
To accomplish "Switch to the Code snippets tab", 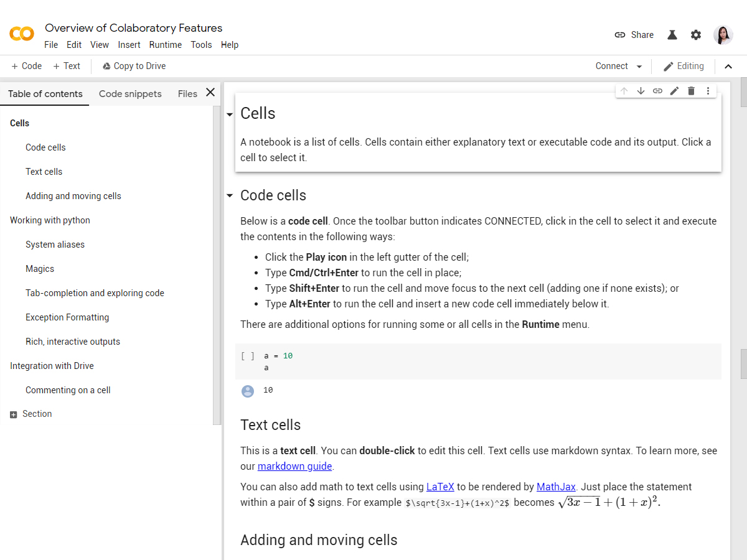I will point(130,93).
